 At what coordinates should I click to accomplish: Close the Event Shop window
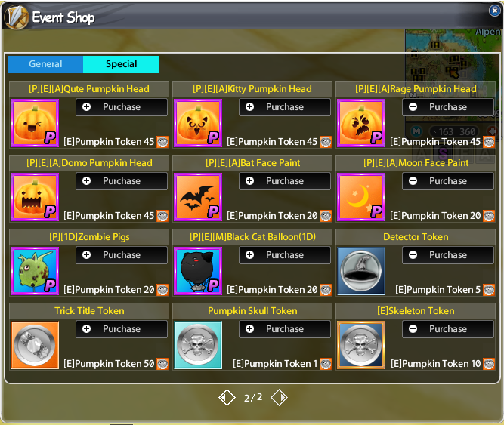click(495, 11)
